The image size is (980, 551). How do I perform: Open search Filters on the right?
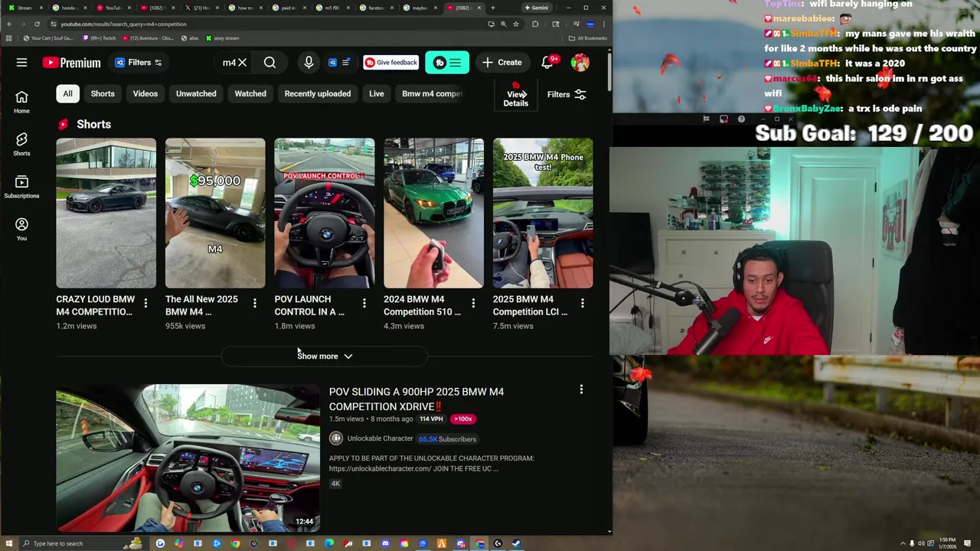(x=567, y=95)
